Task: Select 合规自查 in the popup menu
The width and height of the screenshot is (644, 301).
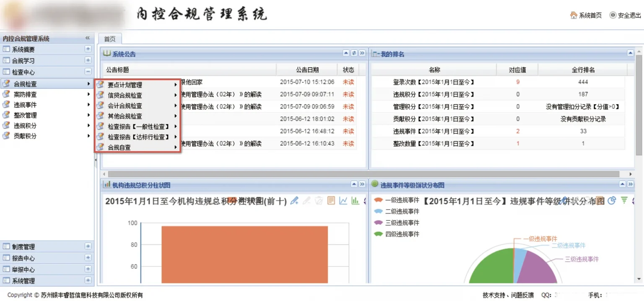Action: [119, 147]
